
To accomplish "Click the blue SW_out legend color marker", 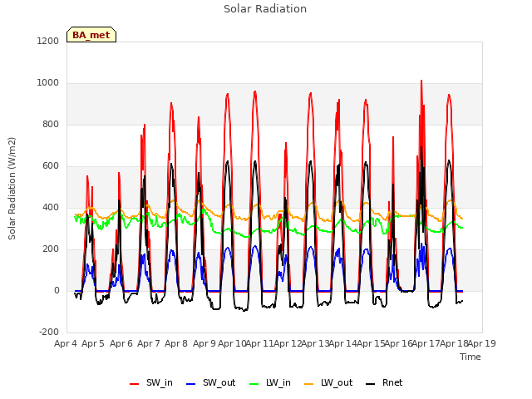I will [191, 384].
